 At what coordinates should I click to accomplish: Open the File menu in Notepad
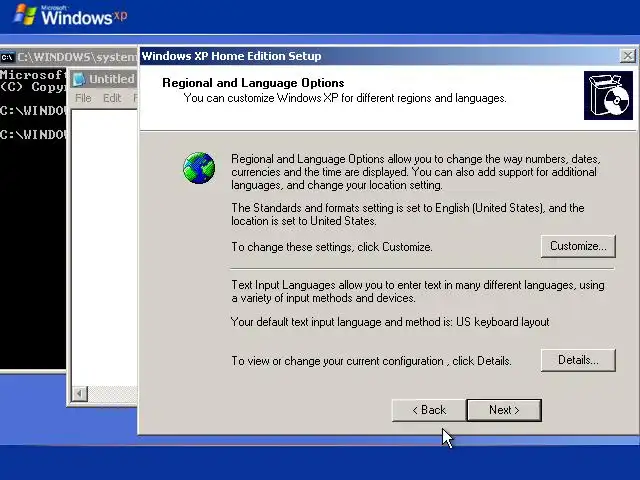click(83, 98)
